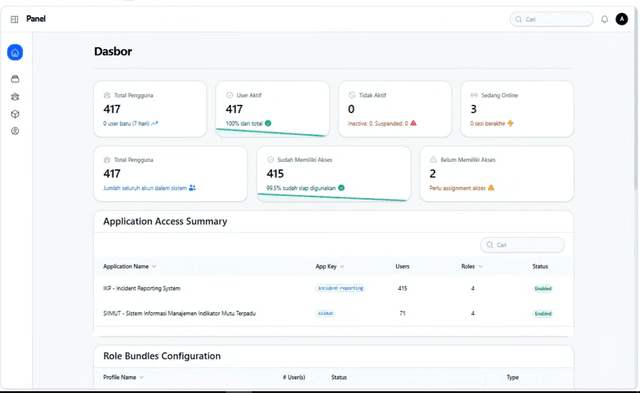This screenshot has width=640, height=393.
Task: Click the first Total Pengguna card icon
Action: (x=107, y=95)
